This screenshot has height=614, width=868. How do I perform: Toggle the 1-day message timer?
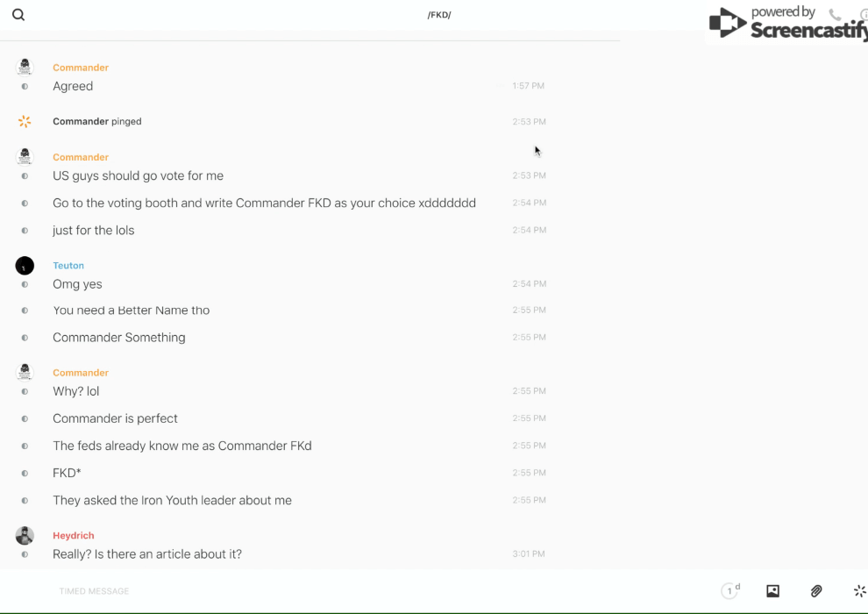(730, 591)
